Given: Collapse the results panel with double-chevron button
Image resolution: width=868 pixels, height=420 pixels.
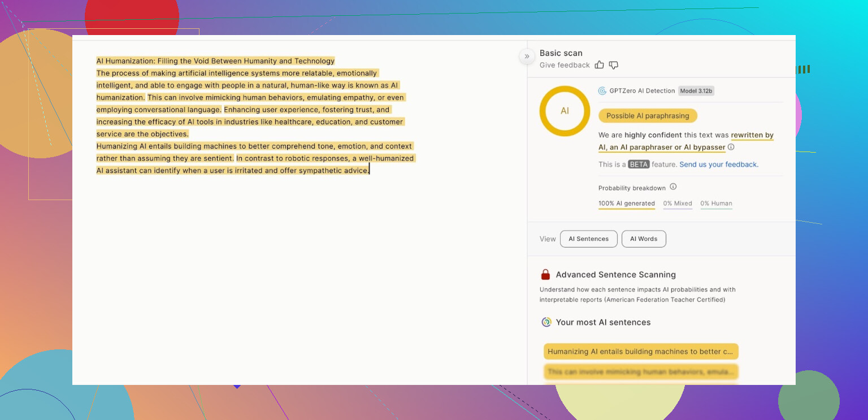Looking at the screenshot, I should (x=527, y=56).
